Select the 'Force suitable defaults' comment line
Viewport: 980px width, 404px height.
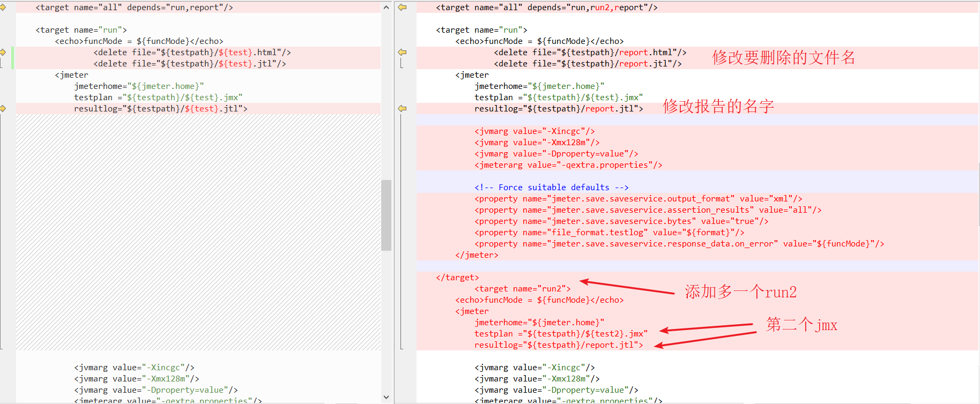point(551,188)
